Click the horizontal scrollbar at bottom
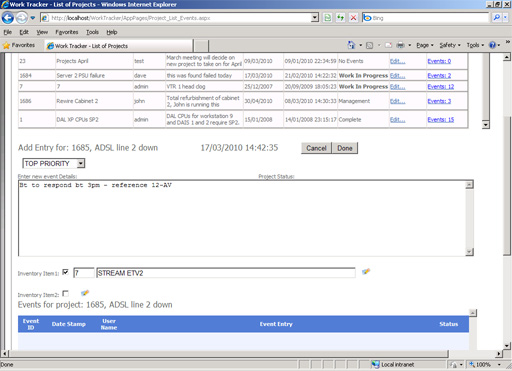 click(x=228, y=353)
